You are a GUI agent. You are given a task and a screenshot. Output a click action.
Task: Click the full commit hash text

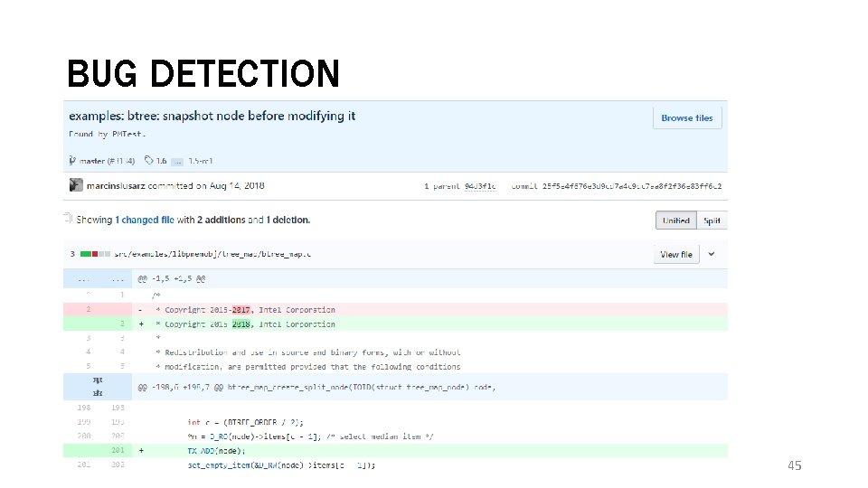tap(632, 186)
